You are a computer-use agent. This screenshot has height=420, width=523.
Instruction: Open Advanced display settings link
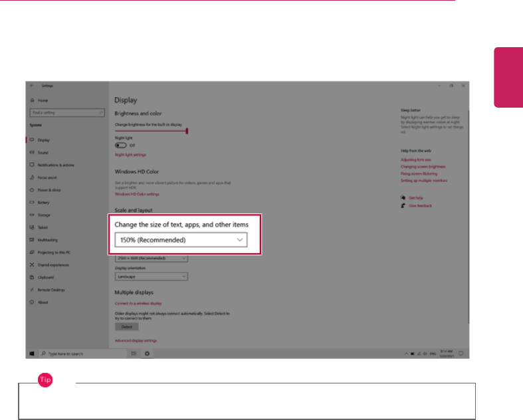136,341
